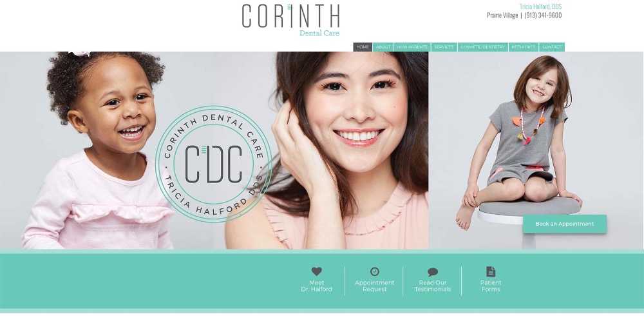Click the Corinth Dental Care header logo

pos(291,20)
